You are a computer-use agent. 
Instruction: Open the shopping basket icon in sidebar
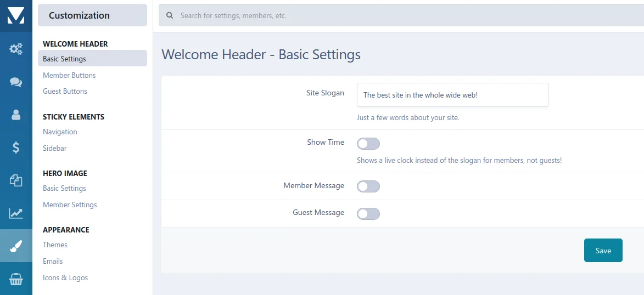coord(16,280)
